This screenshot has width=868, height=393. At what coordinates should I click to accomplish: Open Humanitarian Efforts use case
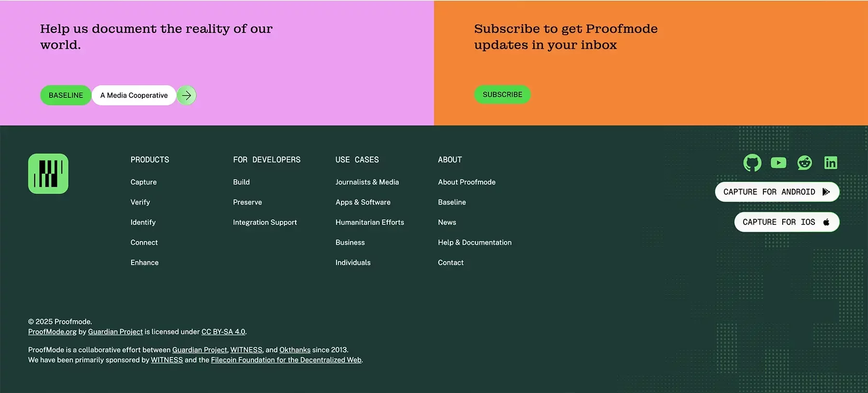(x=370, y=223)
